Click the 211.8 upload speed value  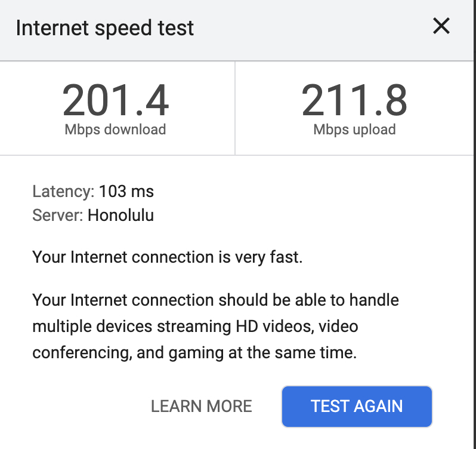(x=354, y=100)
